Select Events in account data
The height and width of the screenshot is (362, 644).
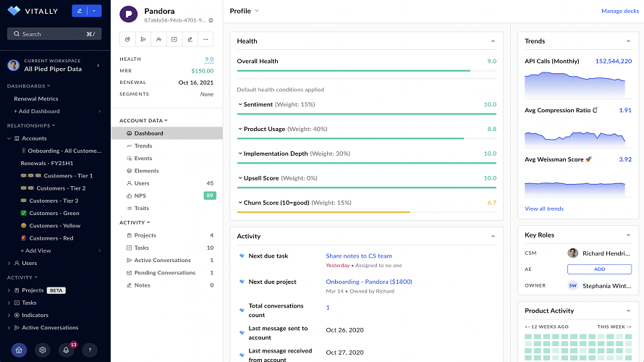(143, 159)
